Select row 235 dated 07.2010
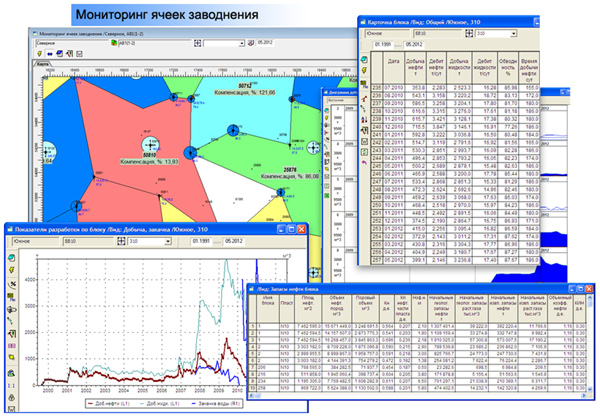600x419 pixels. pos(455,88)
